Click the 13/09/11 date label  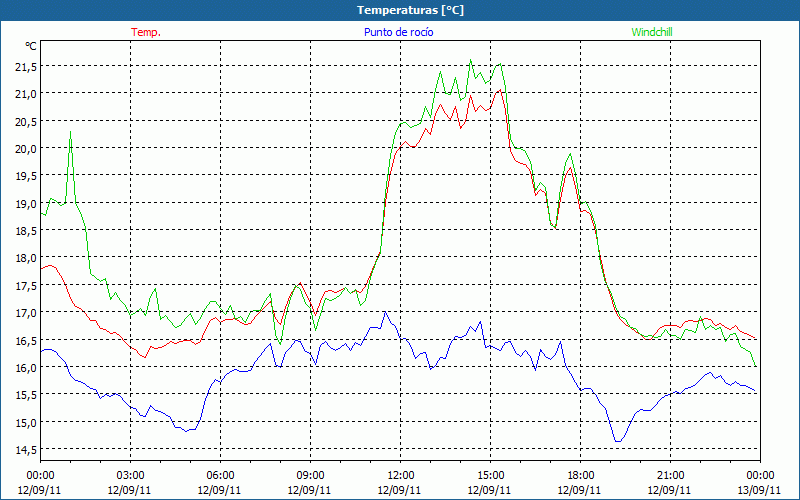[x=760, y=490]
